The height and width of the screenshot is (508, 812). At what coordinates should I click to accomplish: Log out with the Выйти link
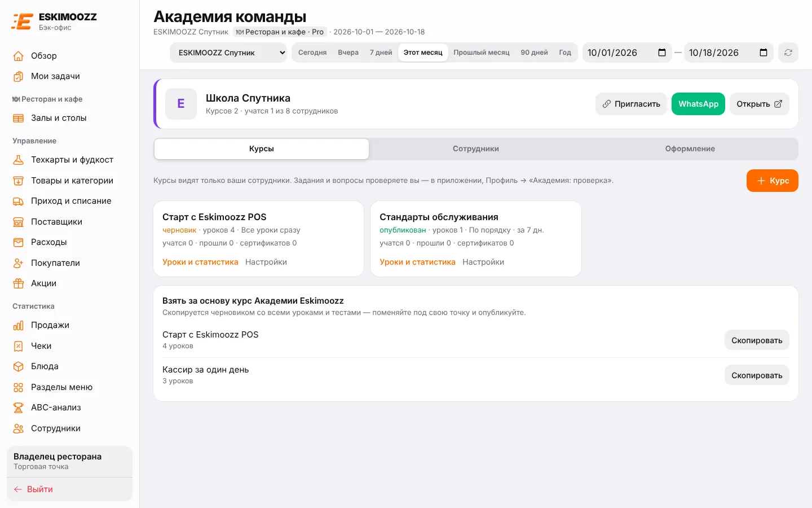tap(33, 489)
